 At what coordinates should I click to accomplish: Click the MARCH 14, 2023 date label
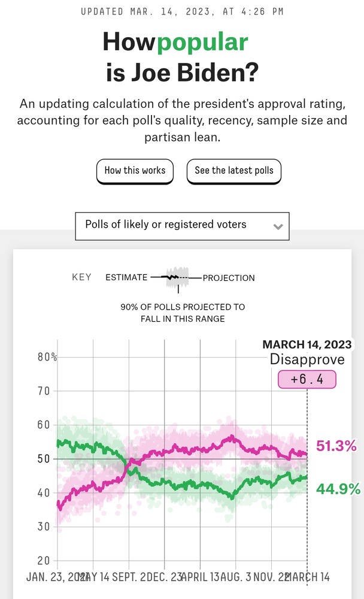tap(307, 345)
